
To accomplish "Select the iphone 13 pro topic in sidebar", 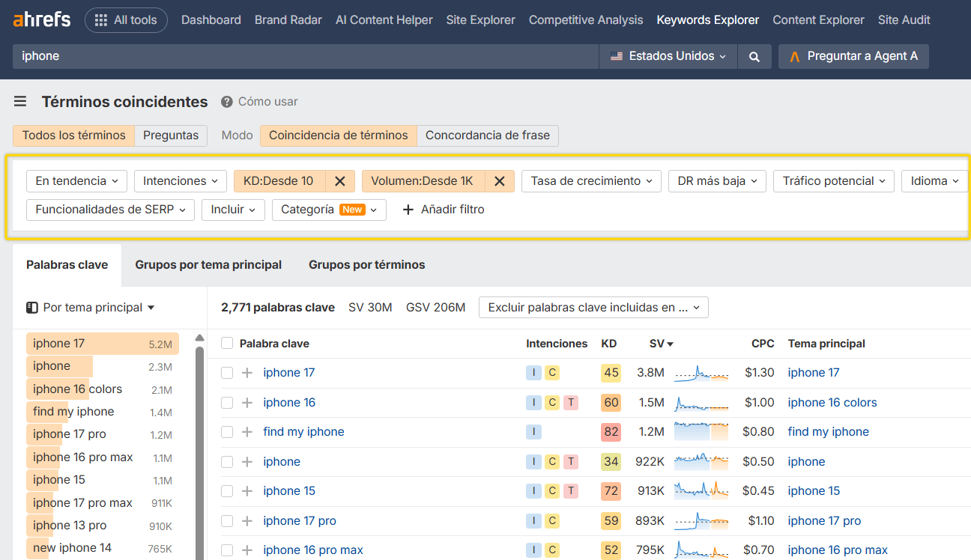I will click(103, 526).
